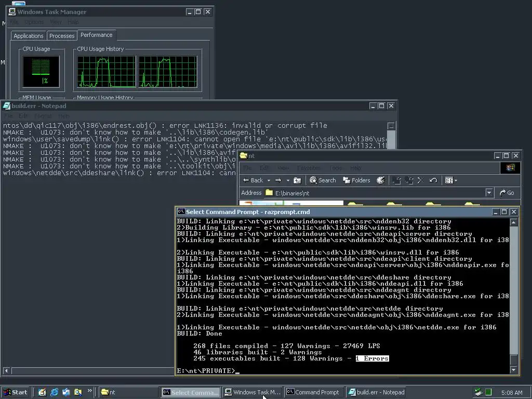
Task: Click the Command Prompt scroll up arrow
Action: (514, 222)
